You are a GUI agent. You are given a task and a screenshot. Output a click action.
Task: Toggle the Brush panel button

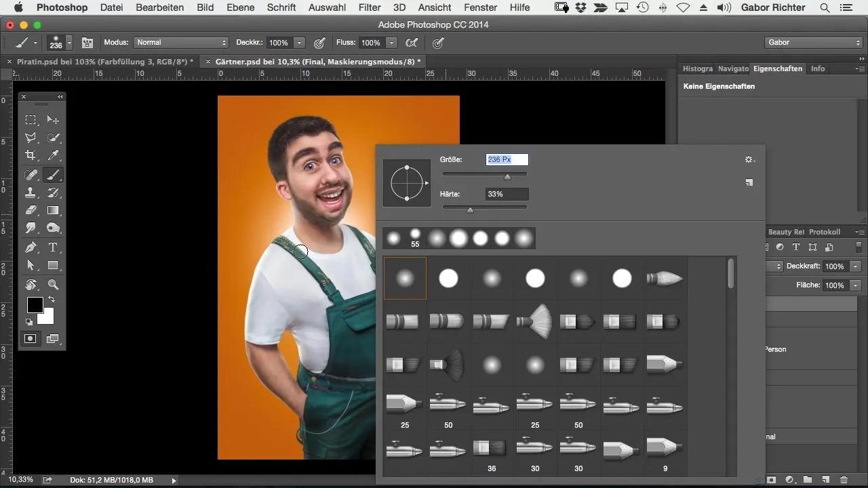click(x=87, y=43)
